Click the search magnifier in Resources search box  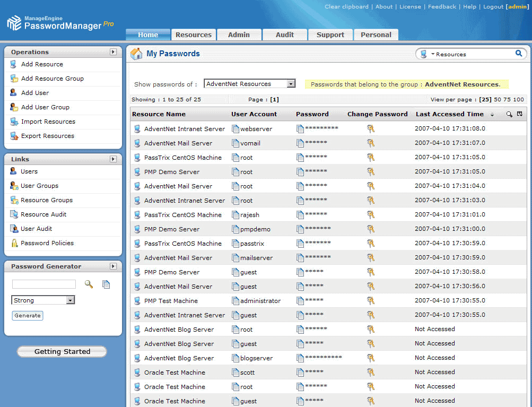click(x=518, y=54)
